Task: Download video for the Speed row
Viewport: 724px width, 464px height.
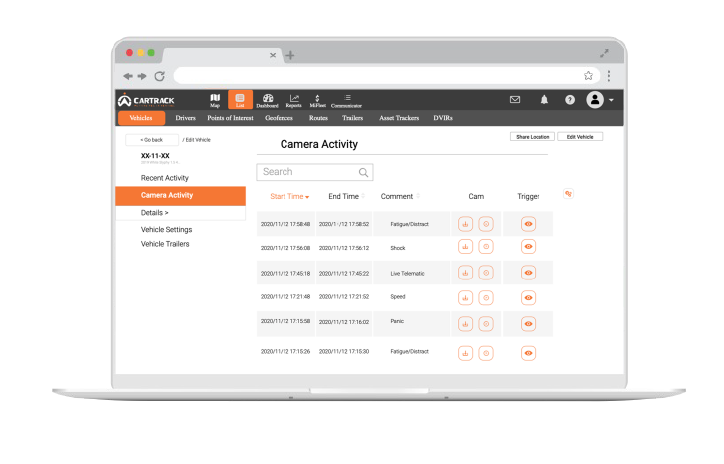Action: coord(465,298)
